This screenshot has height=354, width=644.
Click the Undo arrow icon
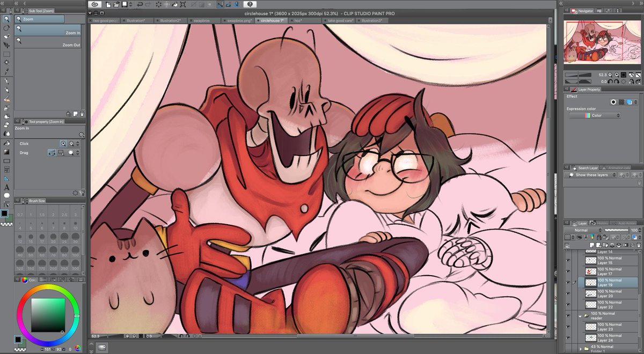pyautogui.click(x=139, y=4)
